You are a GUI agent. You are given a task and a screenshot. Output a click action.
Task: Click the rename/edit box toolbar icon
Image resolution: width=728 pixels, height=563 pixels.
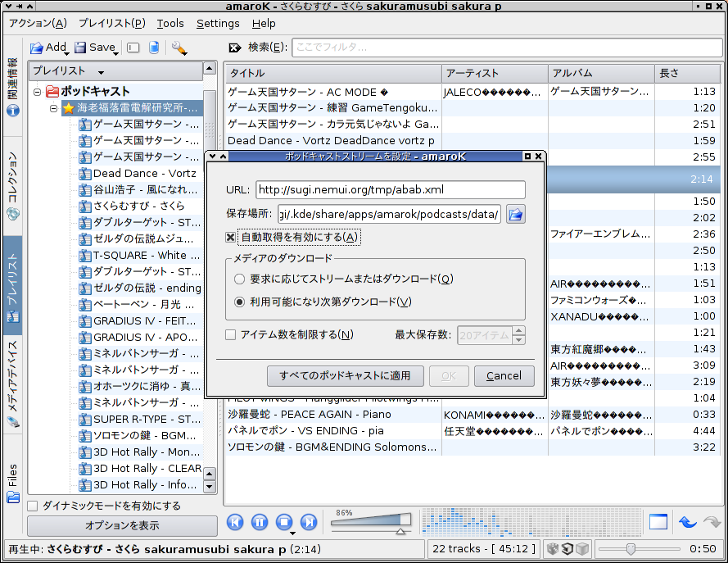(133, 48)
